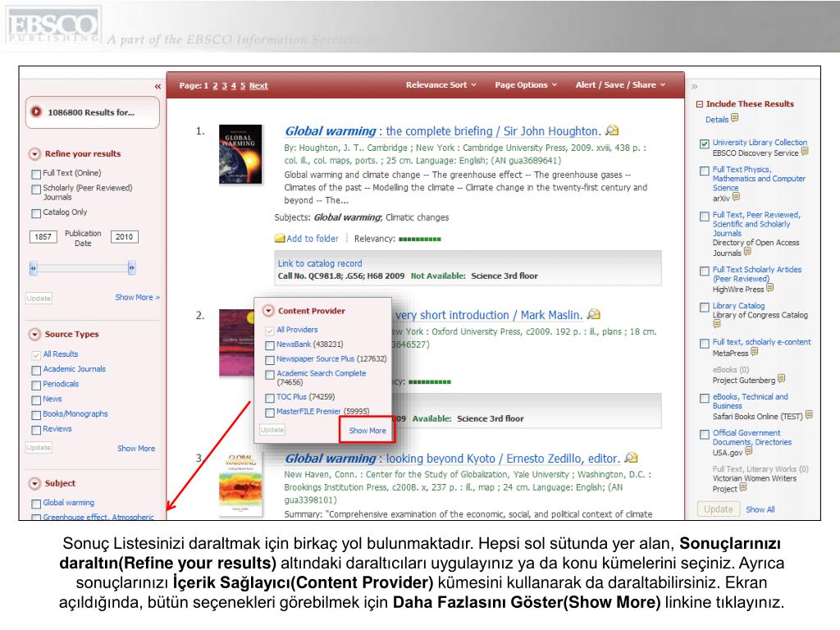Image resolution: width=840 pixels, height=630 pixels.
Task: Tick the NewsBank content provider checkbox
Action: 270,345
